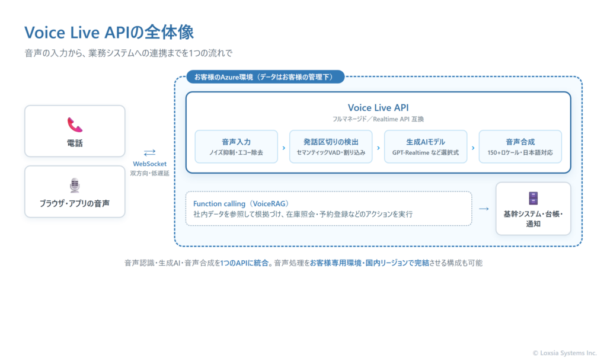Viewport: 607px width, 364px height.
Task: Click the Function calling (VoiceRAG) heading
Action: coord(241,203)
